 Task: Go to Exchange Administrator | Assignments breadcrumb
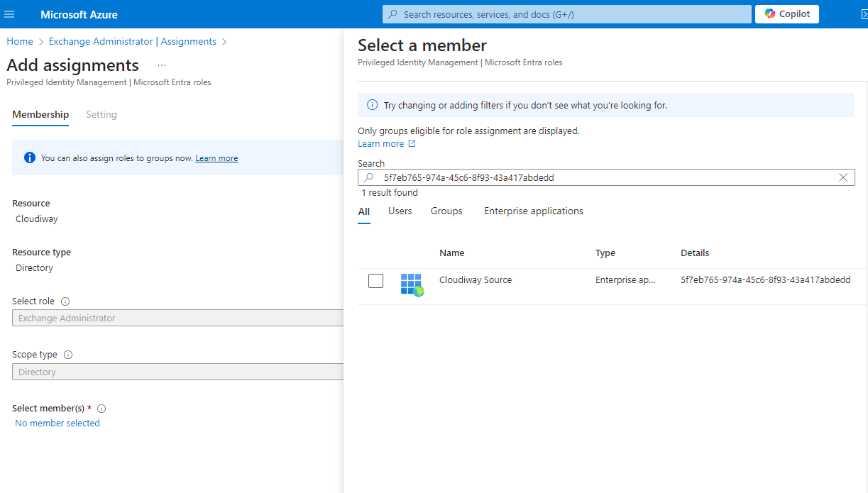point(132,42)
